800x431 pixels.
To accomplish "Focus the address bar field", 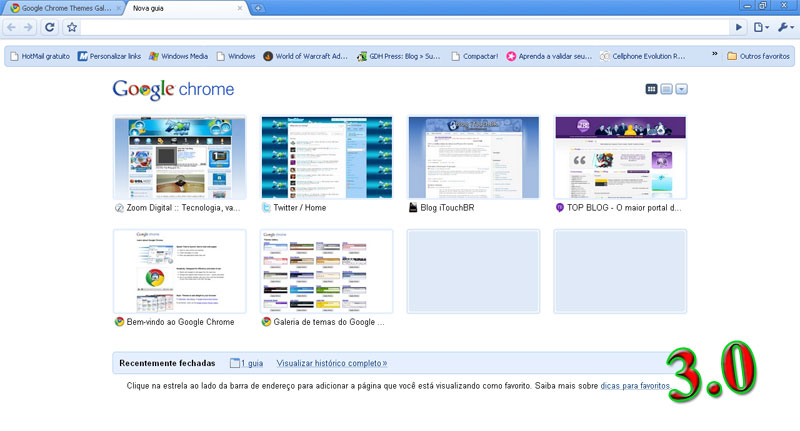I will coord(406,28).
